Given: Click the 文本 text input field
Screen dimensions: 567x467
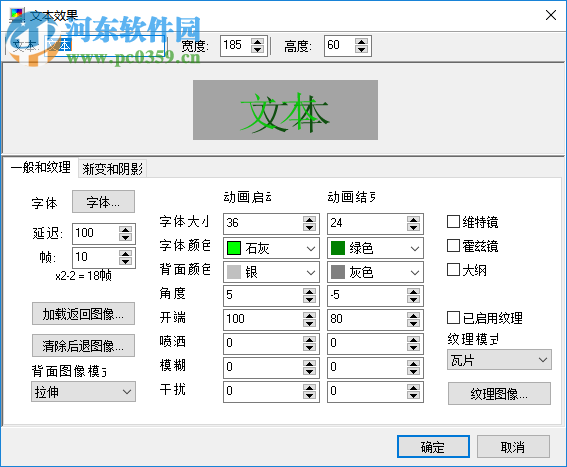Looking at the screenshot, I should 105,46.
